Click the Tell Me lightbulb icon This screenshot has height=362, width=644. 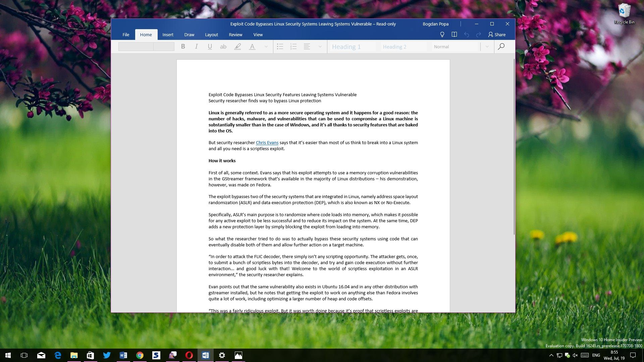442,35
